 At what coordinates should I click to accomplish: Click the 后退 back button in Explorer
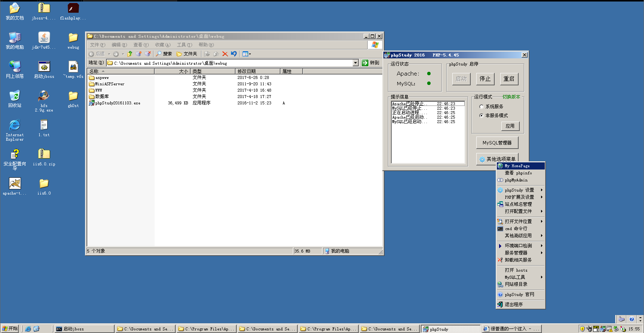(97, 54)
